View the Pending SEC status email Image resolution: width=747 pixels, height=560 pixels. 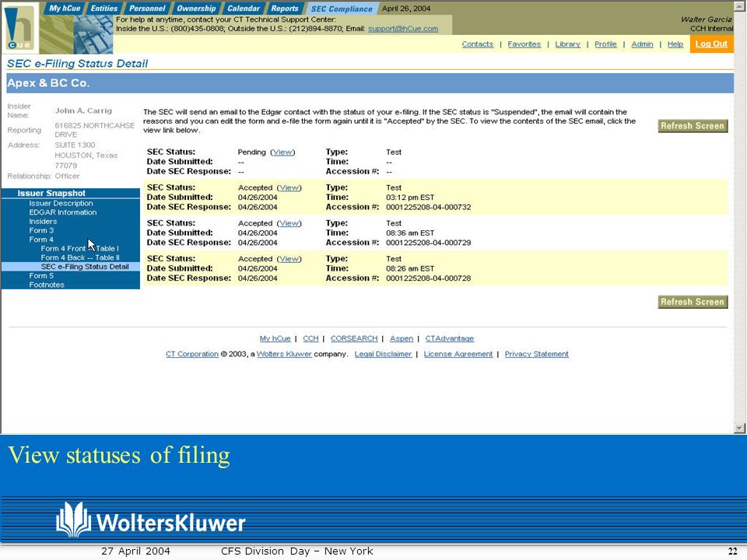pos(282,152)
